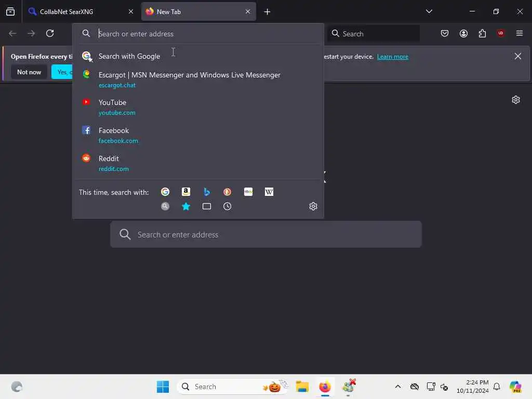Switch to CollabNet SearXNG tab
This screenshot has width=532, height=399.
coord(82,11)
